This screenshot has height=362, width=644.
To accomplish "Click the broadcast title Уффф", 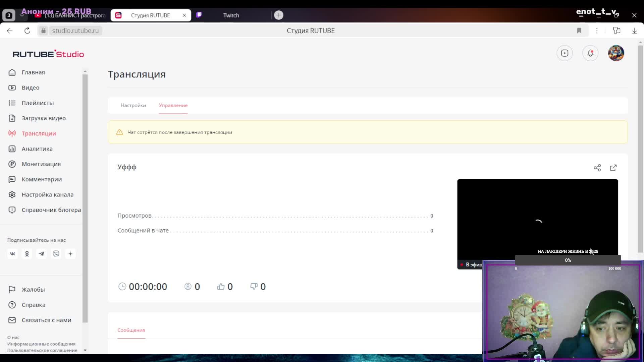I will click(127, 167).
